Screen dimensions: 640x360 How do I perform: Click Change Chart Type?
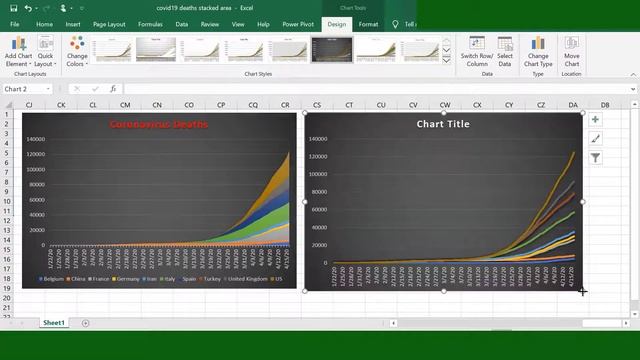click(538, 51)
